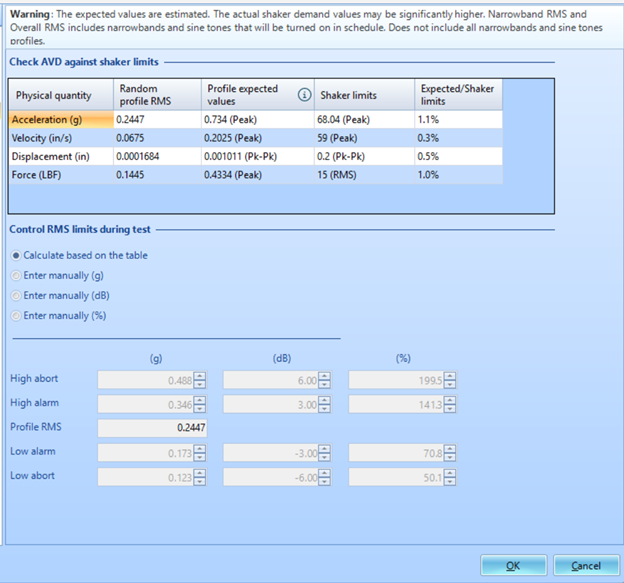Click the Physical quantity column header

58,96
